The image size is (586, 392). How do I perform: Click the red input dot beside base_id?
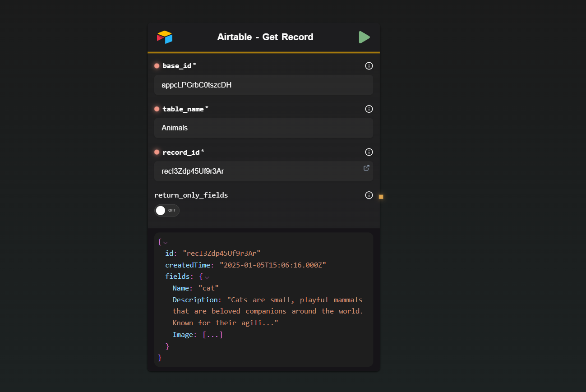(157, 66)
